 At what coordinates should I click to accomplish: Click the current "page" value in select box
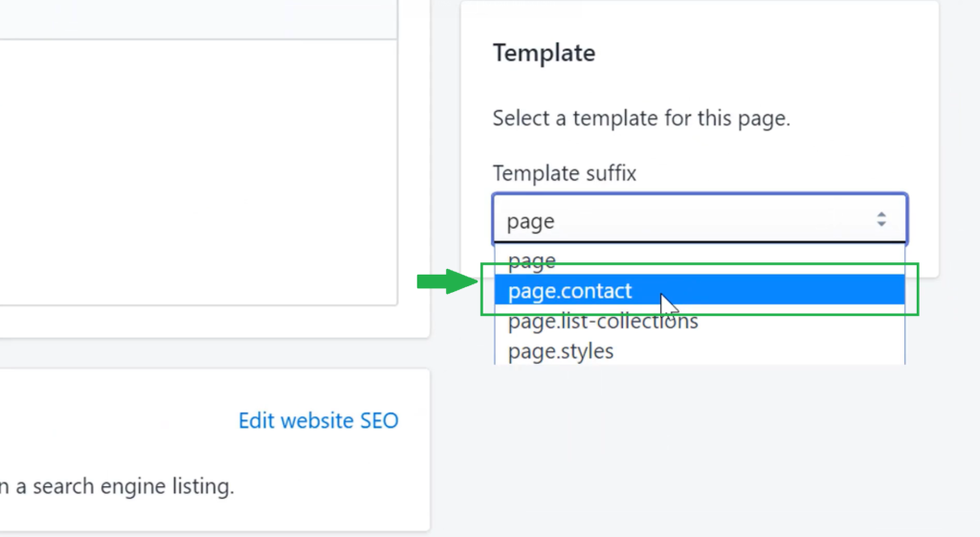pyautogui.click(x=530, y=221)
